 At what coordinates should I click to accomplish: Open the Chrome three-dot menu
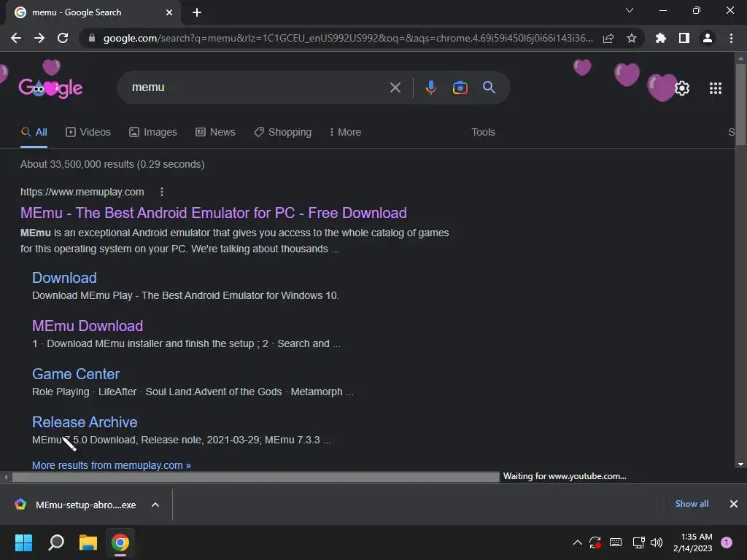[x=731, y=38]
